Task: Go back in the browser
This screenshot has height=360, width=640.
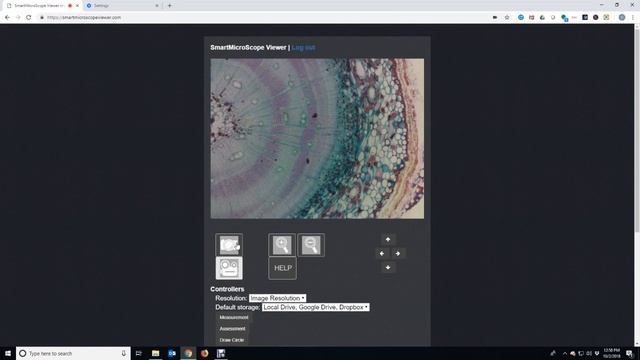Action: tap(7, 18)
